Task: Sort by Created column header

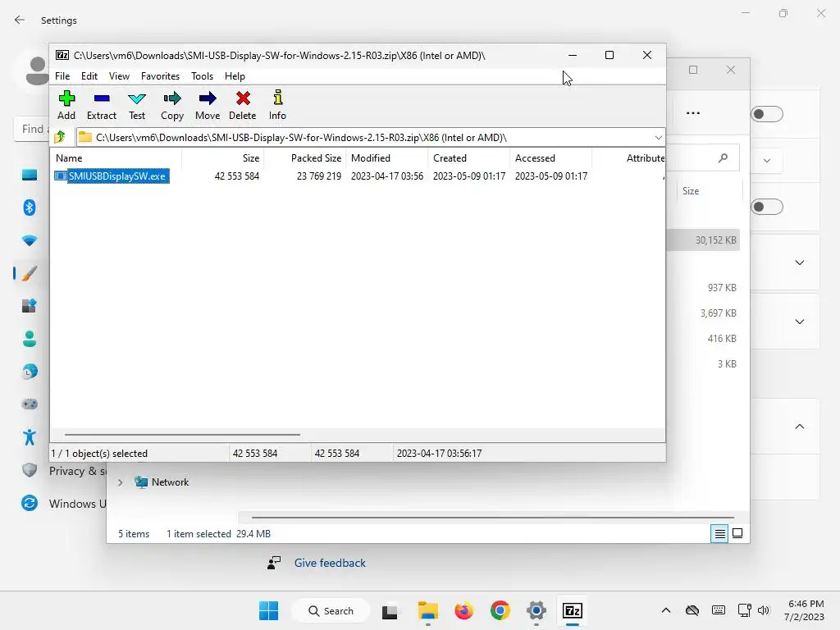Action: point(468,158)
